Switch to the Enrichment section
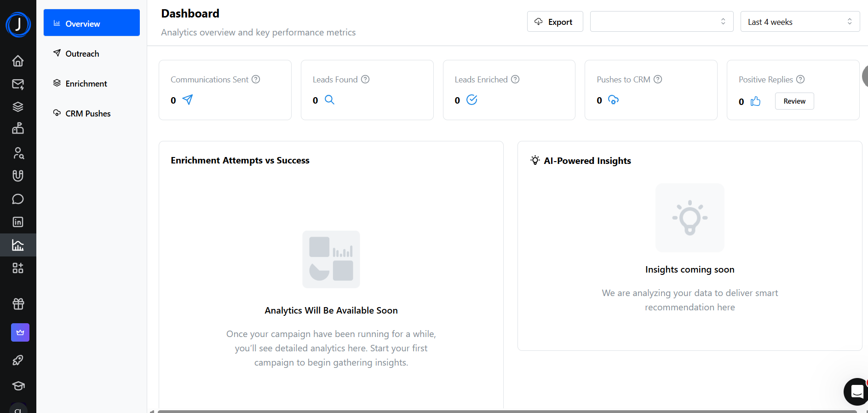The width and height of the screenshot is (868, 413). (x=86, y=84)
